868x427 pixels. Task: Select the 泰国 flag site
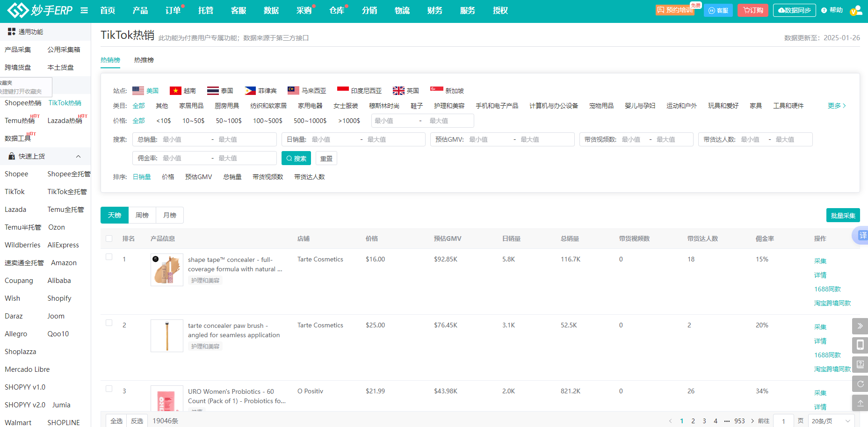click(213, 91)
